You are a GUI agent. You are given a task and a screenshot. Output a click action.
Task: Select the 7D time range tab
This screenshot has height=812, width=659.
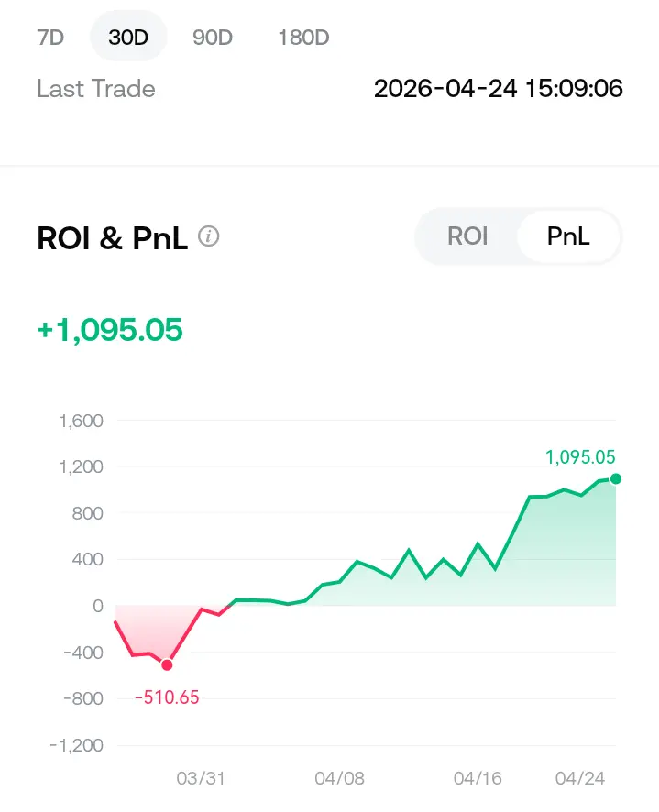[x=50, y=38]
